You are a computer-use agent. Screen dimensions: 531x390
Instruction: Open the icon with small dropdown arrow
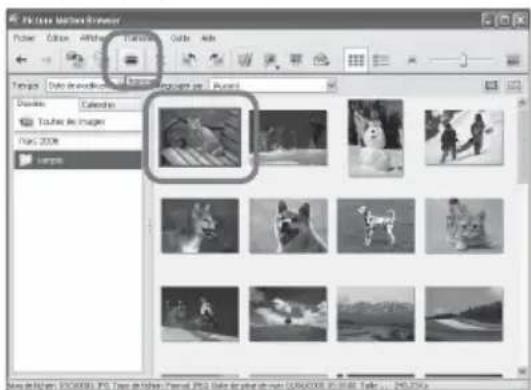click(271, 61)
